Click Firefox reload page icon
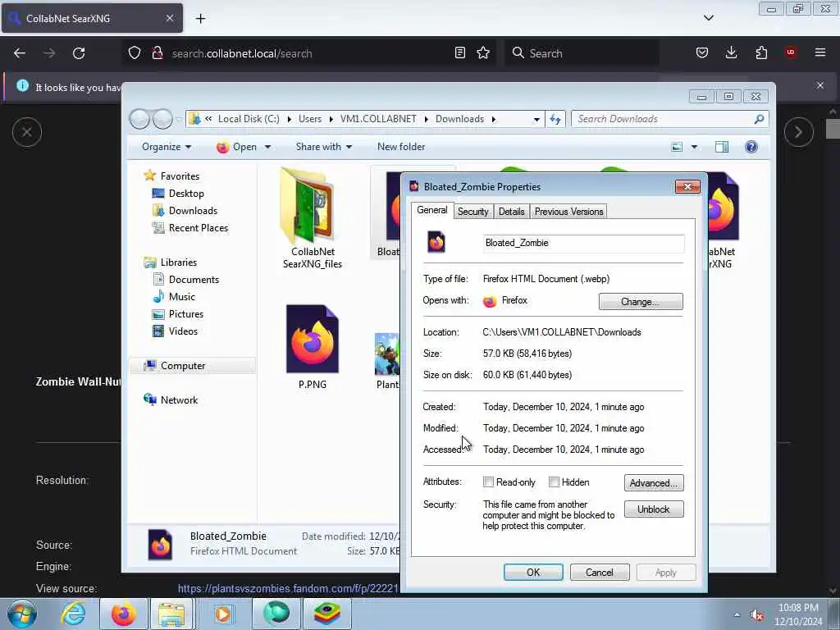 pos(79,53)
